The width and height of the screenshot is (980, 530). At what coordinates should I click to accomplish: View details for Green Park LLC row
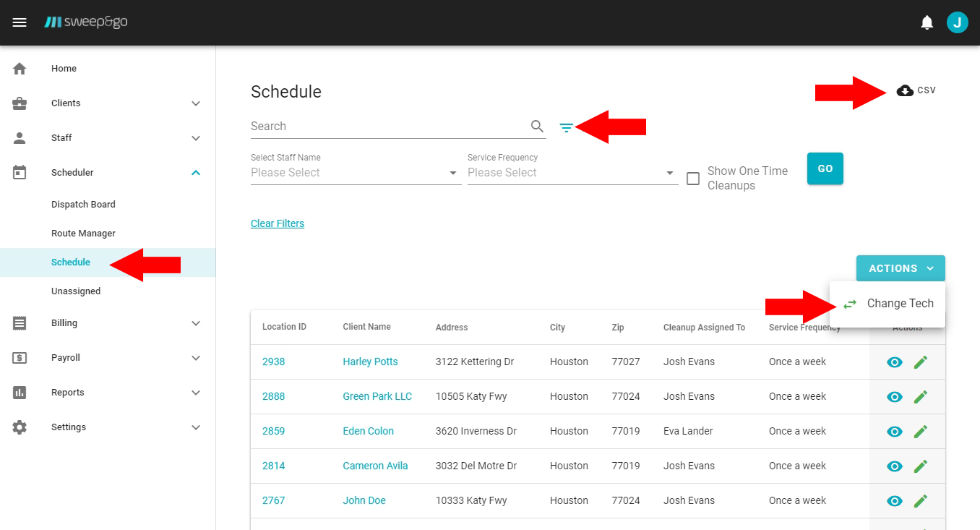(x=895, y=396)
